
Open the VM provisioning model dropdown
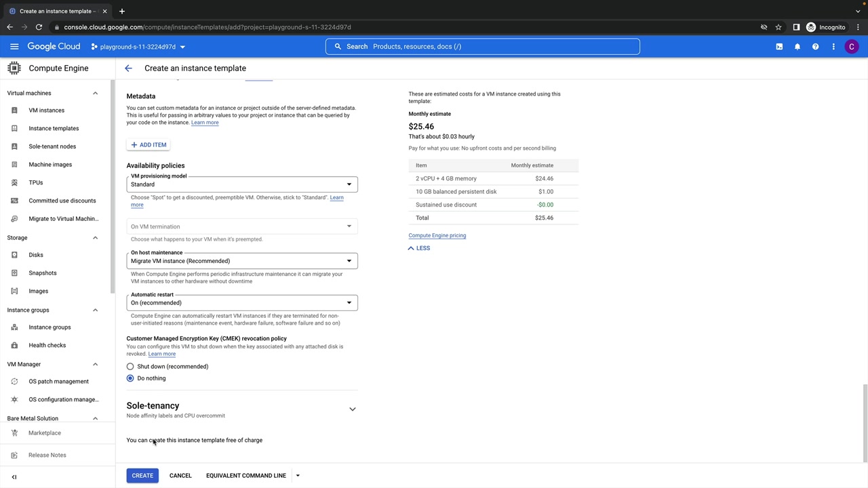(241, 184)
